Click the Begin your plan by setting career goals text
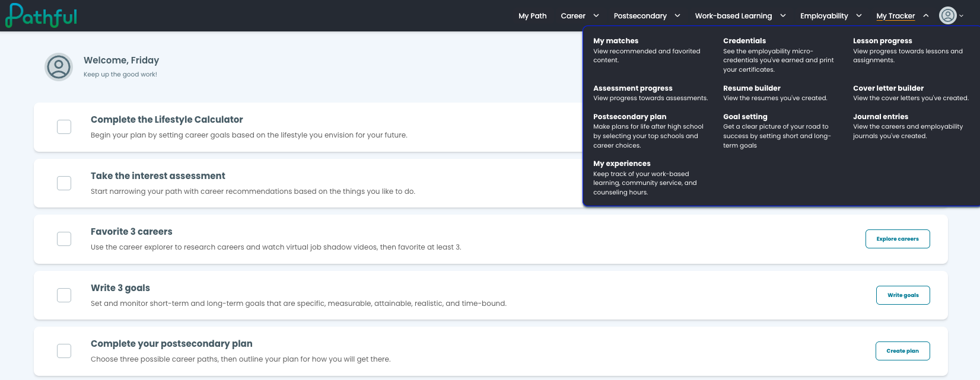980x380 pixels. click(x=249, y=135)
